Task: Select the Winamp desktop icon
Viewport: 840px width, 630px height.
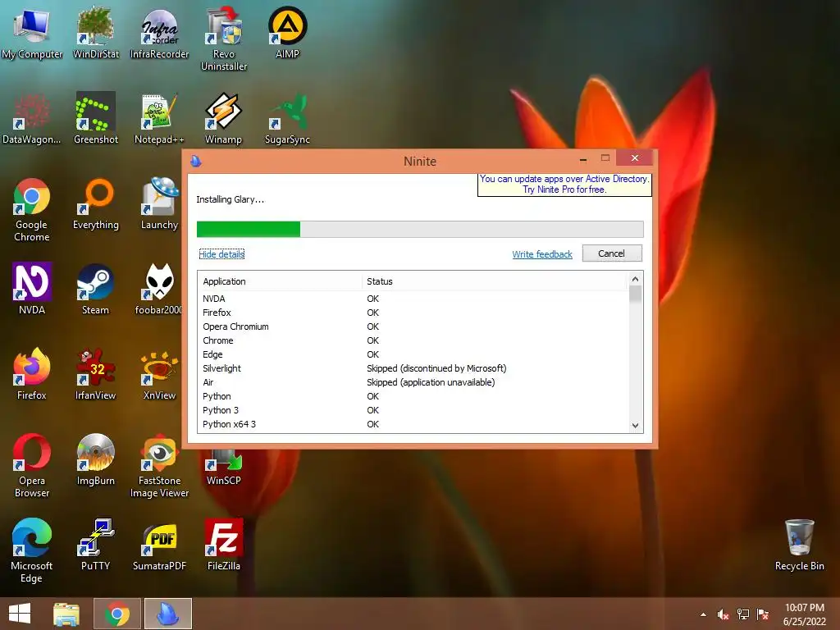Action: [x=223, y=118]
